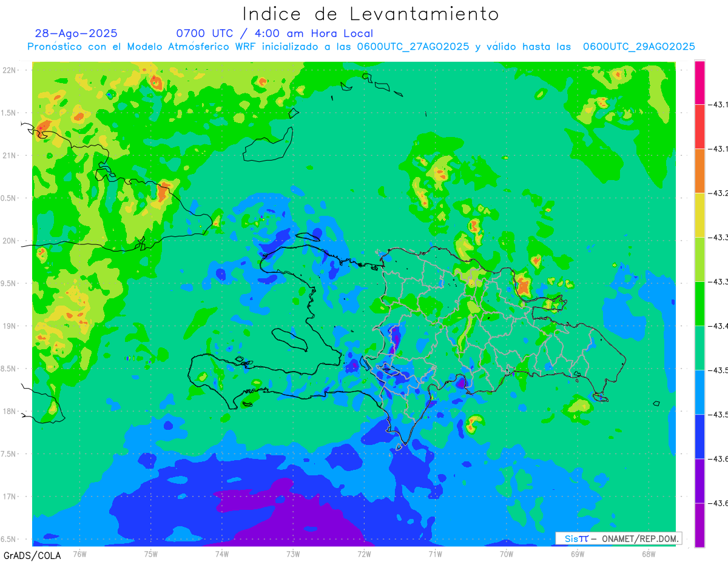This screenshot has height=562, width=728.
Task: Click the '8.5N' latitude label
Action: tap(8, 369)
